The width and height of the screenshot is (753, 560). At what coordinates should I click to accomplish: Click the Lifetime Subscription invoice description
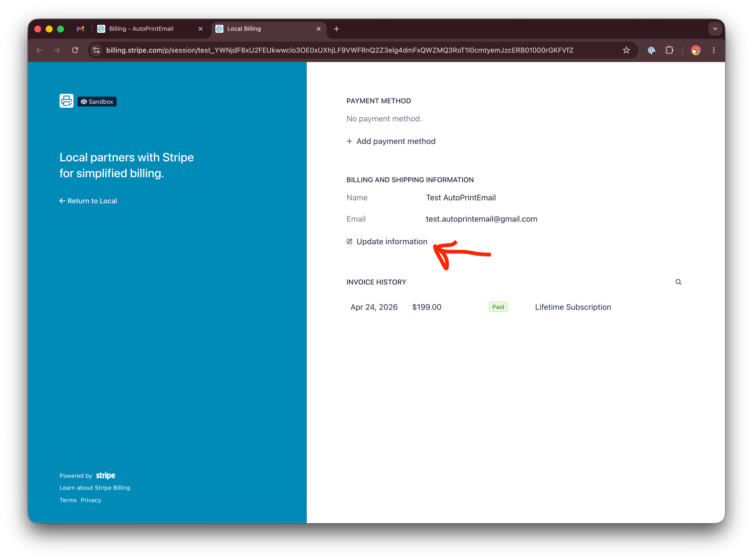tap(573, 307)
